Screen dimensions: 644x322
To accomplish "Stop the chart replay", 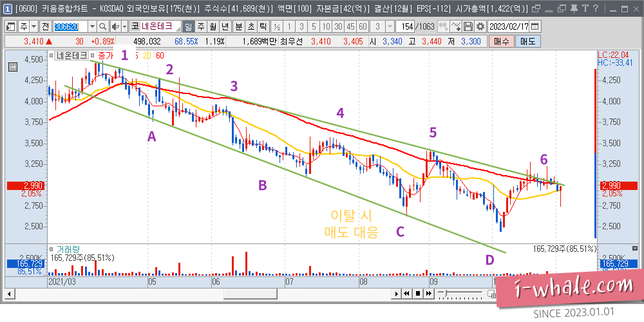I will 418,293.
